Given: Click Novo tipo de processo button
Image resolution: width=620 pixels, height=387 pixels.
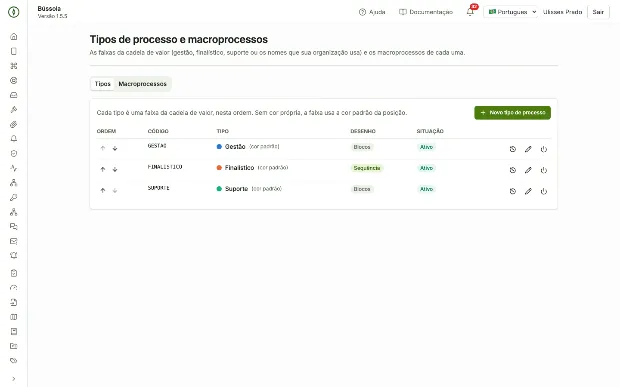Looking at the screenshot, I should pyautogui.click(x=512, y=113).
